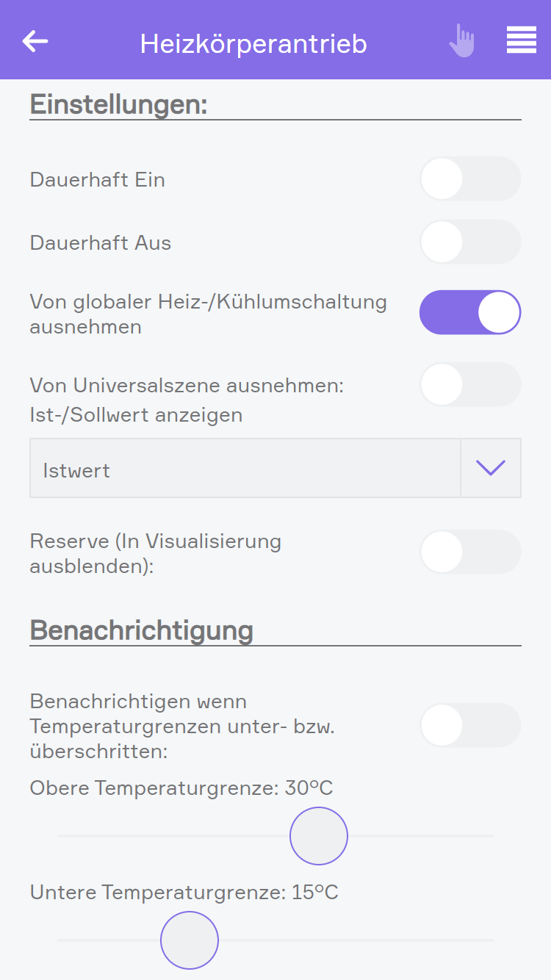Viewport: 551px width, 980px height.
Task: Select the Einstellungen section heading
Action: click(x=118, y=104)
